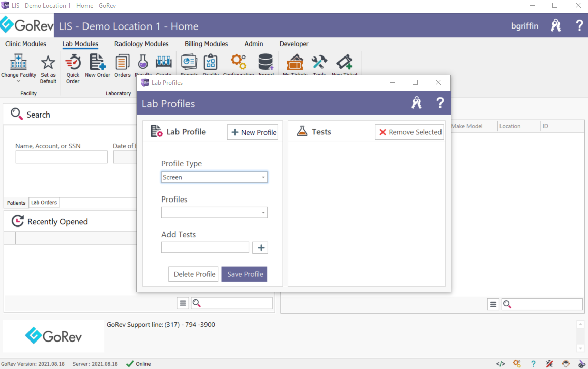The width and height of the screenshot is (588, 369).
Task: Click the Set as Default star icon
Action: pyautogui.click(x=48, y=62)
